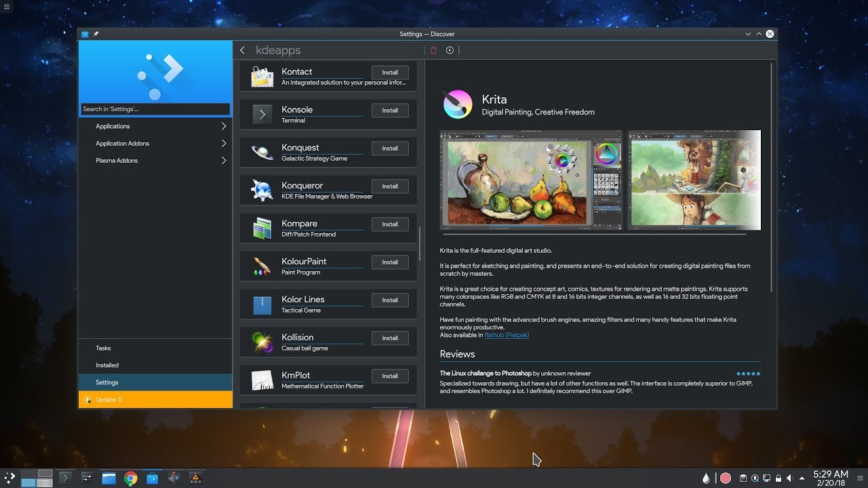Install Kompare
Image resolution: width=868 pixels, height=488 pixels.
(x=390, y=224)
